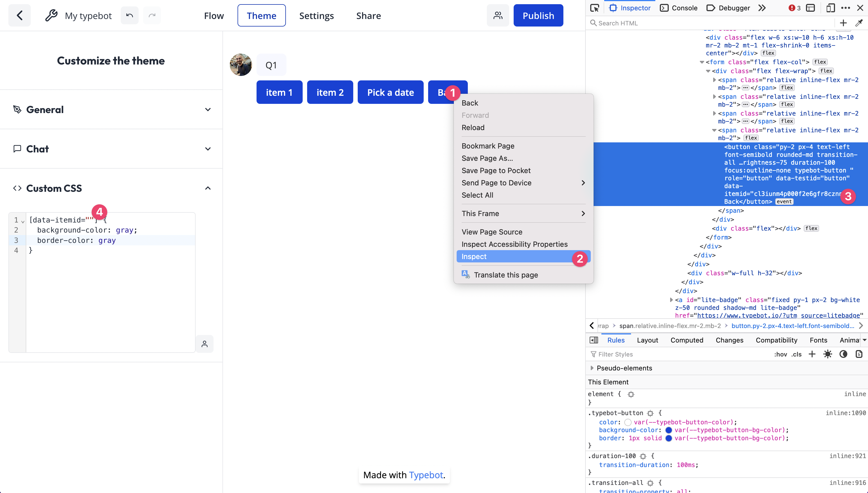The height and width of the screenshot is (493, 868).
Task: Click the add new node plus icon
Action: coord(843,23)
